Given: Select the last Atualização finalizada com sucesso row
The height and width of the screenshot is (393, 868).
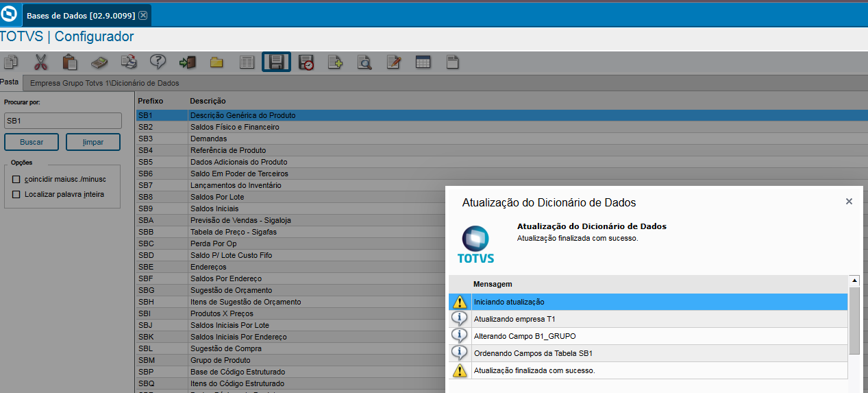Looking at the screenshot, I should pos(648,370).
